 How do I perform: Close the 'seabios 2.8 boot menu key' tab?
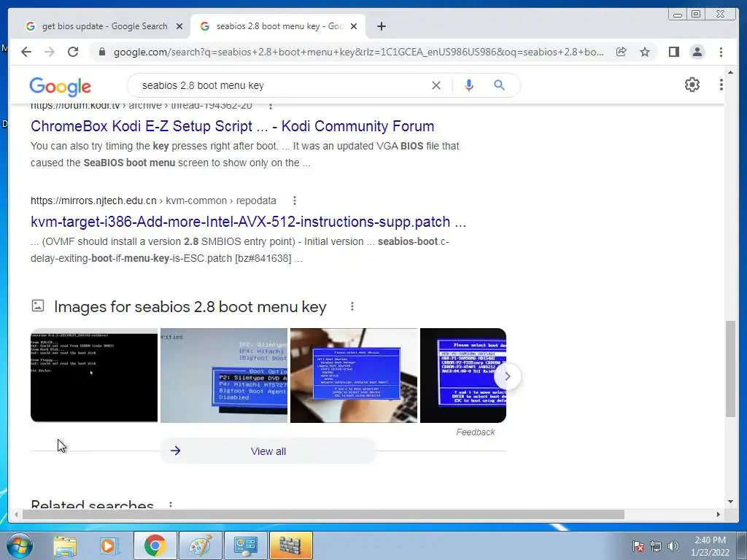pos(354,26)
